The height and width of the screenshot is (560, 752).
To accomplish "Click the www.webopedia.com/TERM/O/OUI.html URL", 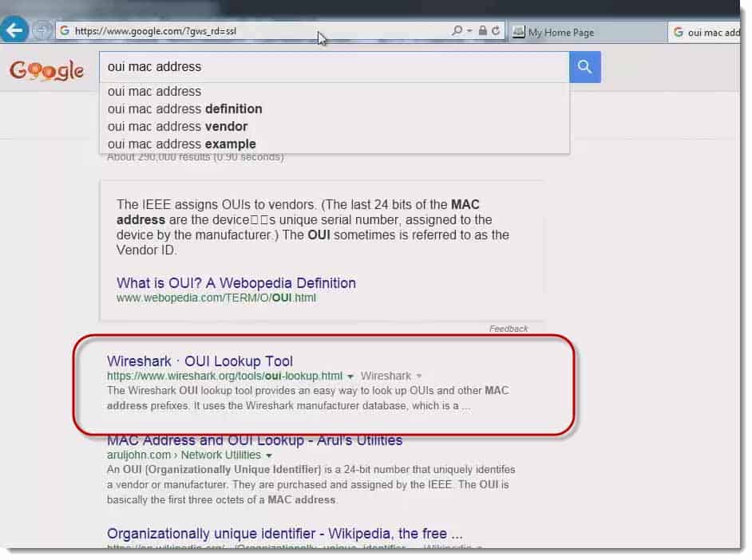I will coord(216,298).
